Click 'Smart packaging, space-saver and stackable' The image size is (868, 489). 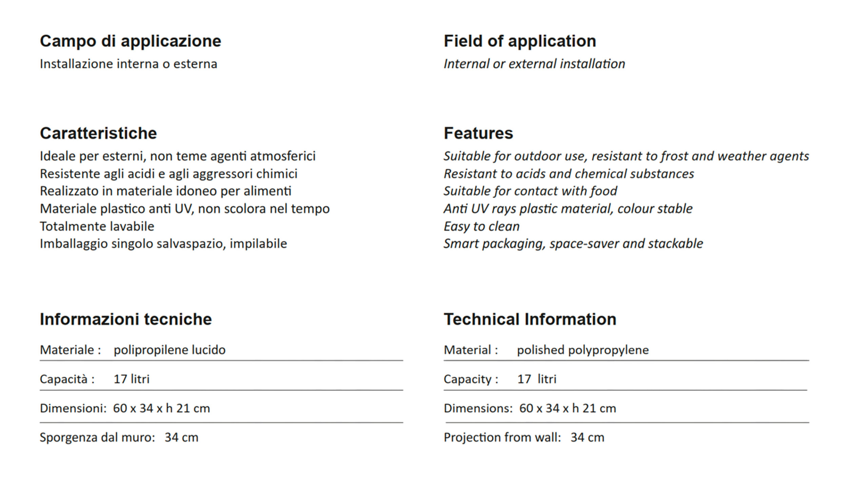pyautogui.click(x=573, y=244)
